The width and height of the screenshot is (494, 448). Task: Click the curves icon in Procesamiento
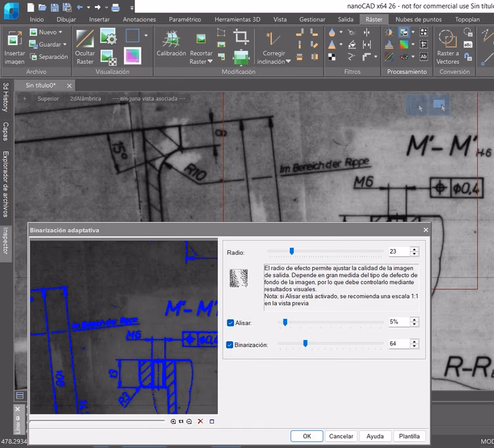click(389, 57)
